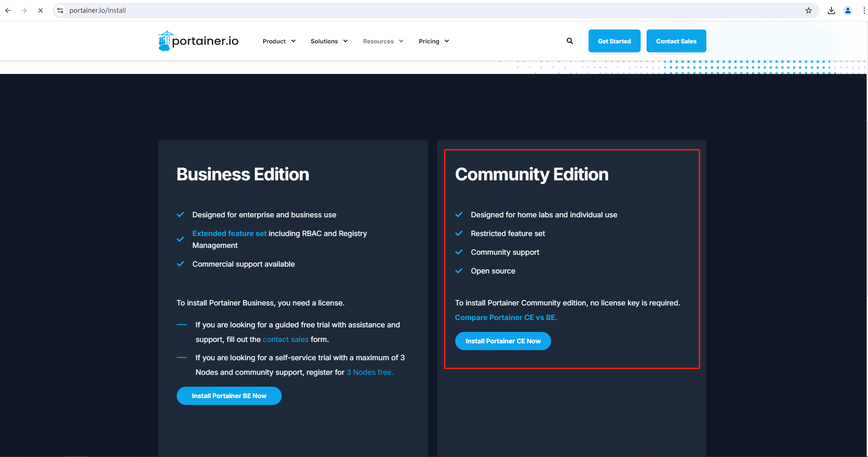Expand the Product dropdown chevron

[x=293, y=41]
